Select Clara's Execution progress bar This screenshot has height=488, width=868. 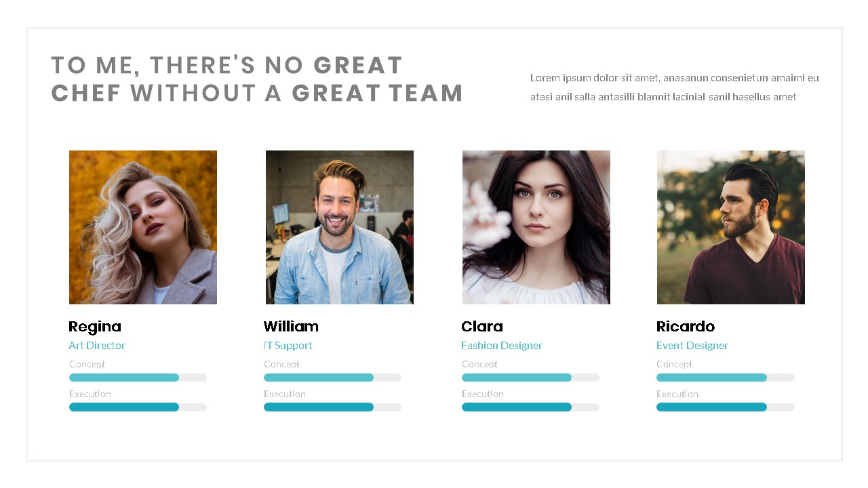click(x=530, y=407)
